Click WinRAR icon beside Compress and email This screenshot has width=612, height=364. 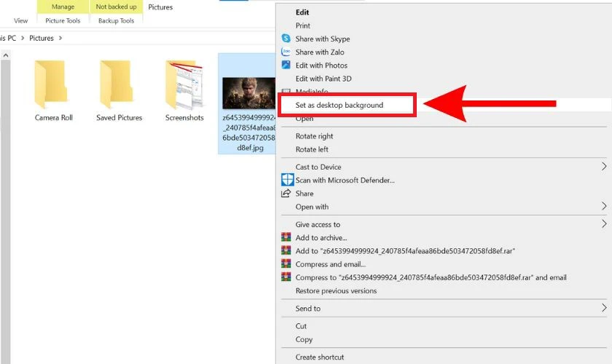click(x=286, y=264)
